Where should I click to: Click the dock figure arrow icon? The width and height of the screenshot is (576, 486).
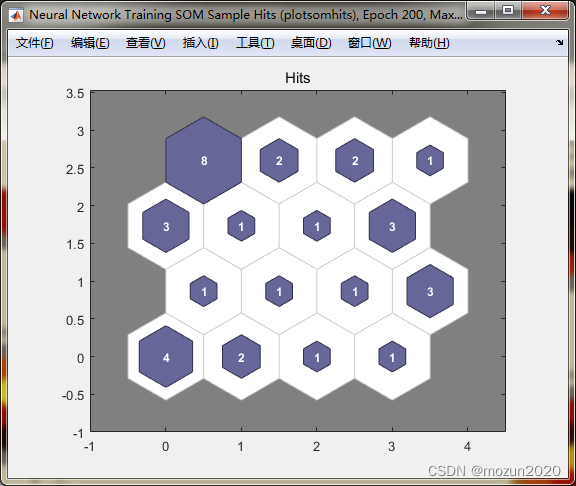[559, 43]
